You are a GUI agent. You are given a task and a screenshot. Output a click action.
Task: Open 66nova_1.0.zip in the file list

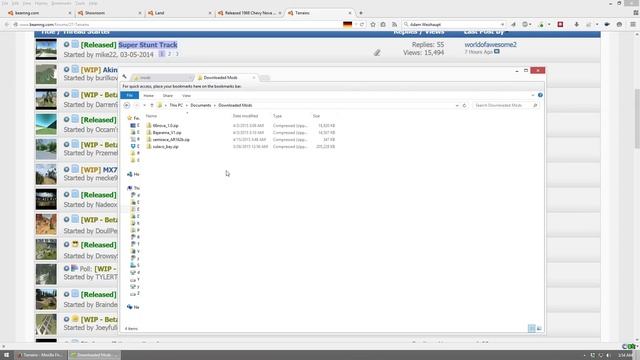tap(165, 126)
